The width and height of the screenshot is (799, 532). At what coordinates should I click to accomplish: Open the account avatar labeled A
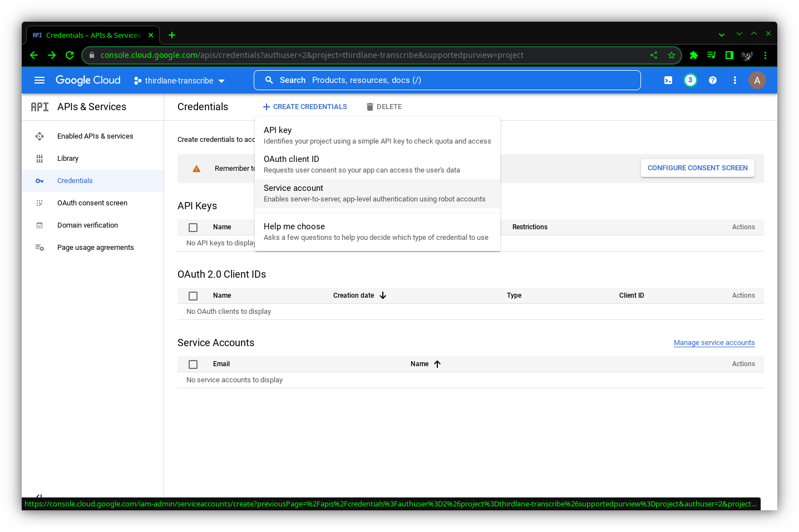[x=757, y=80]
